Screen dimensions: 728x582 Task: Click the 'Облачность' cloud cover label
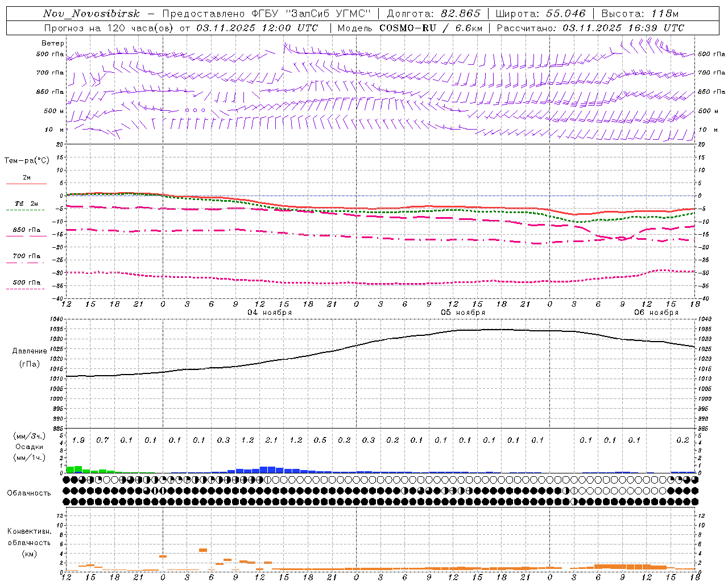pyautogui.click(x=29, y=493)
